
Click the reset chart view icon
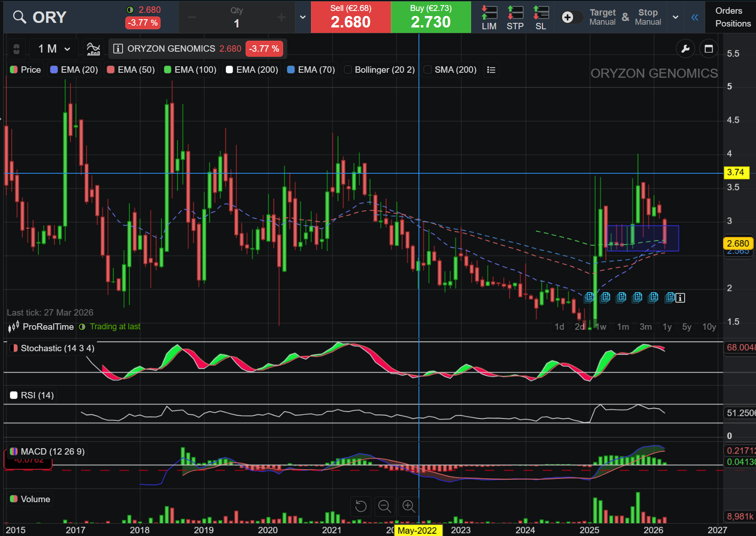pyautogui.click(x=361, y=506)
